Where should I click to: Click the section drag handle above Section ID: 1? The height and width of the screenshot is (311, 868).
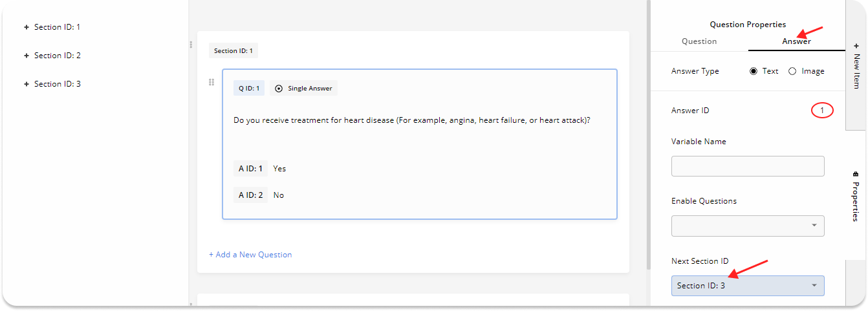pyautogui.click(x=191, y=45)
